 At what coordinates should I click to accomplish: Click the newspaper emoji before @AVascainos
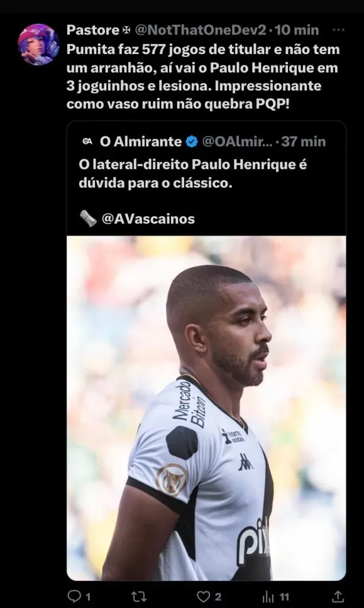tap(88, 218)
